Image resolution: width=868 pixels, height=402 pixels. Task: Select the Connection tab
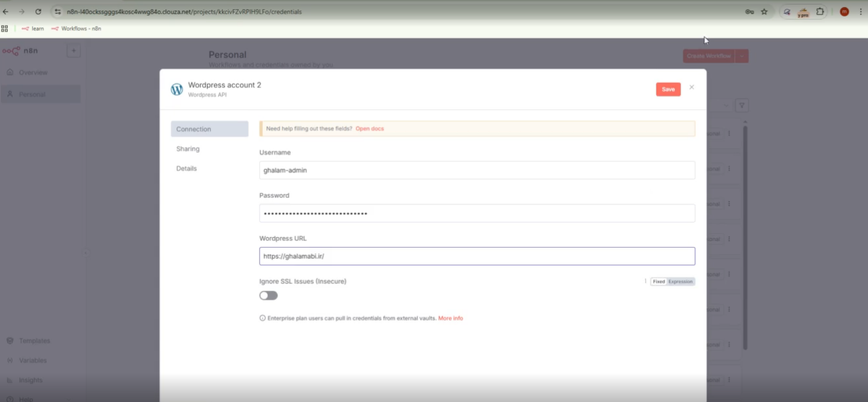tap(194, 129)
